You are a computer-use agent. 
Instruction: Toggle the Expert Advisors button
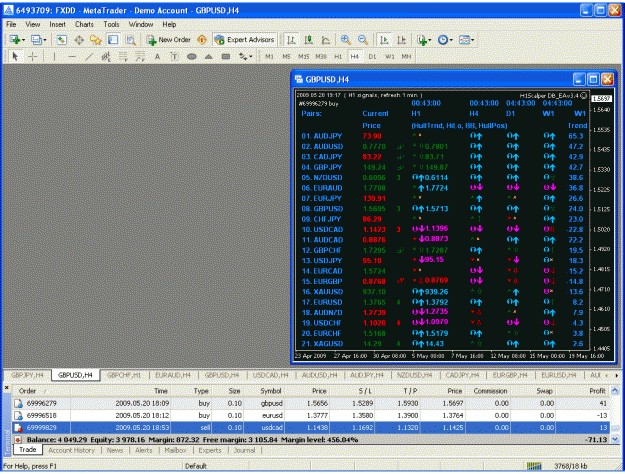(244, 40)
